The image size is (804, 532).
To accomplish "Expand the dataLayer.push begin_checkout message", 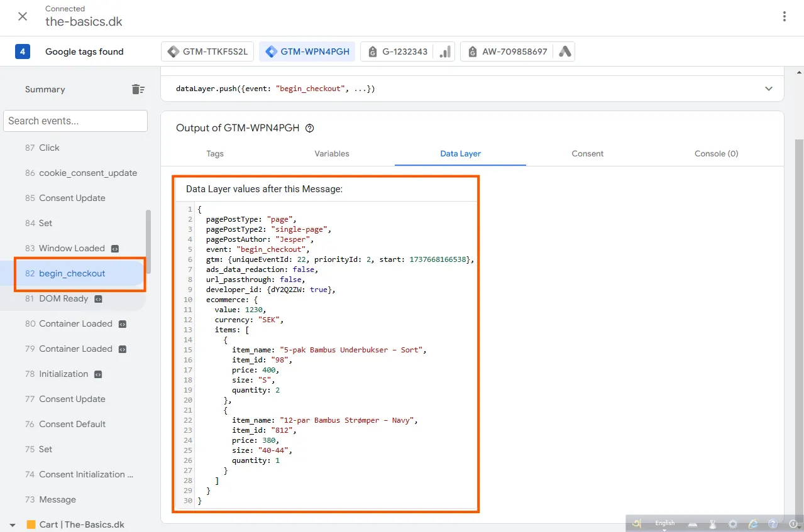I will 769,89.
